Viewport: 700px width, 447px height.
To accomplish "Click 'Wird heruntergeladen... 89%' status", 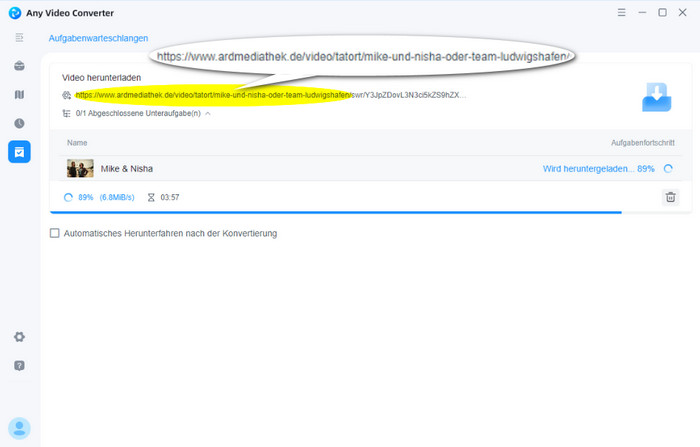I will coord(599,169).
